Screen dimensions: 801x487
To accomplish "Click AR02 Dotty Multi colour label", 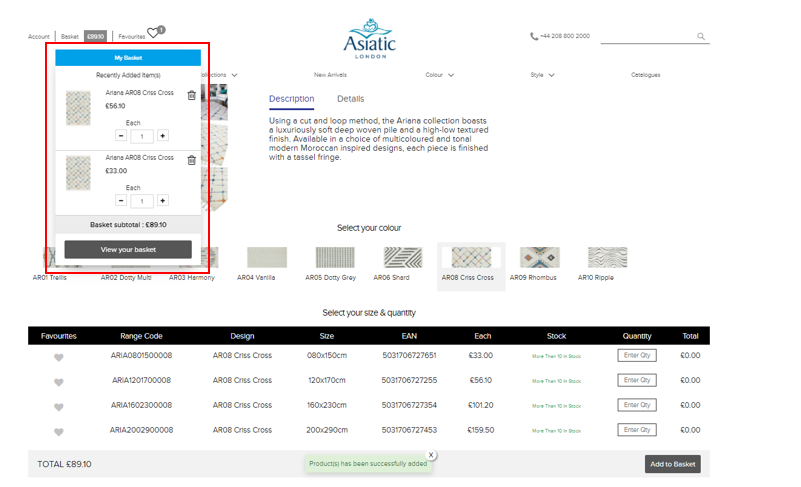I will [126, 277].
